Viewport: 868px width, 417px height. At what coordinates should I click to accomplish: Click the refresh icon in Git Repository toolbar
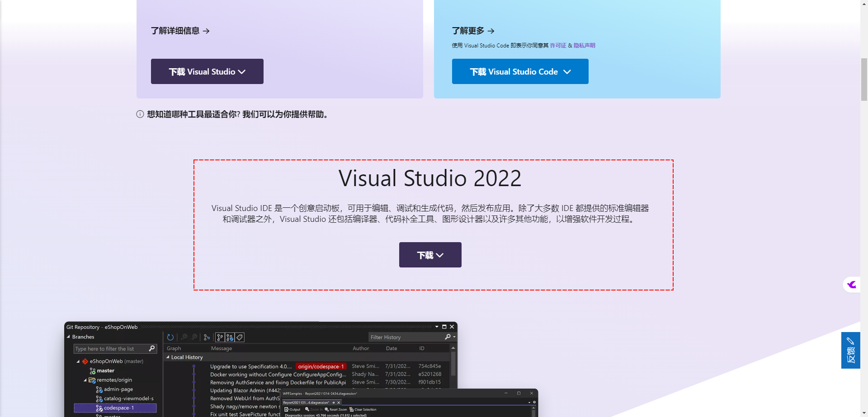click(x=170, y=337)
